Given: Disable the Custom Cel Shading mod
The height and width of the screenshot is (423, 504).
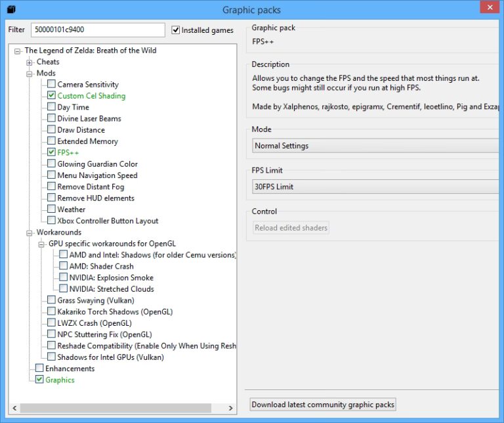Looking at the screenshot, I should coord(51,95).
